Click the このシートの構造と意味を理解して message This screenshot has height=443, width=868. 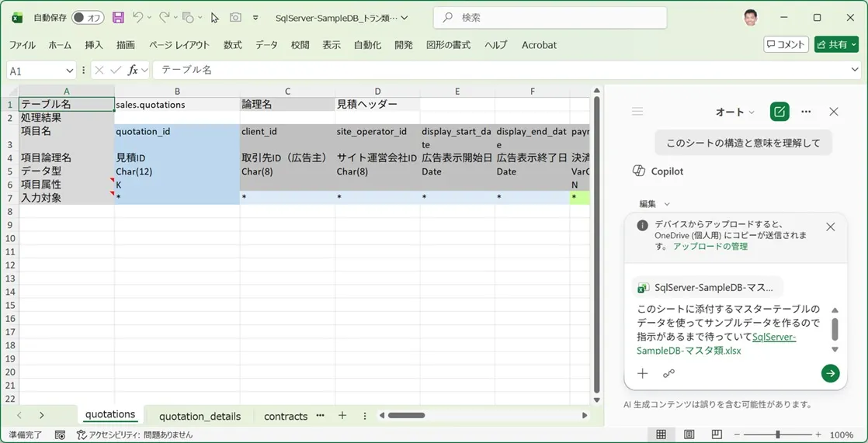743,144
